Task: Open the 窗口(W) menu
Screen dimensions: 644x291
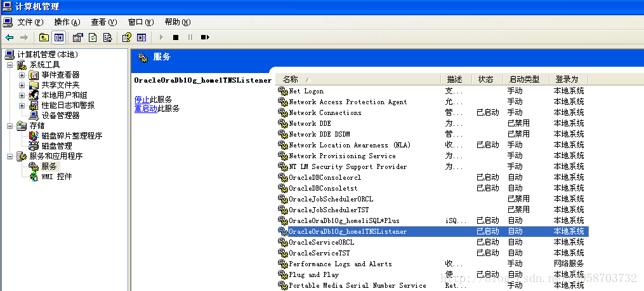Action: 141,22
